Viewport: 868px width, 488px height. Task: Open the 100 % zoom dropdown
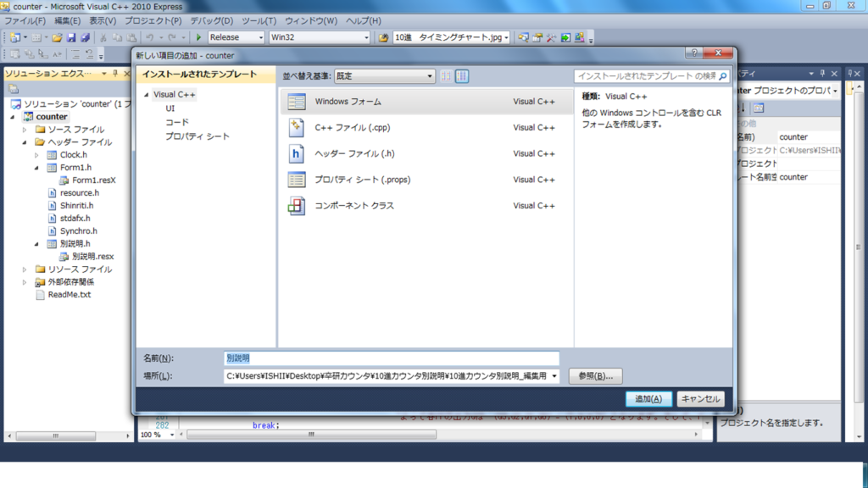171,435
